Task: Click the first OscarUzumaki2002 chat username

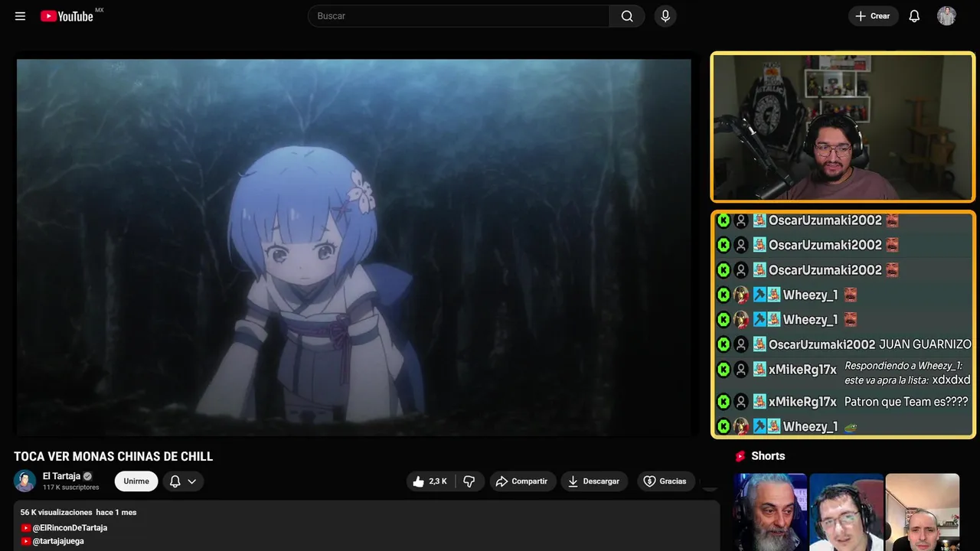Action: (825, 220)
